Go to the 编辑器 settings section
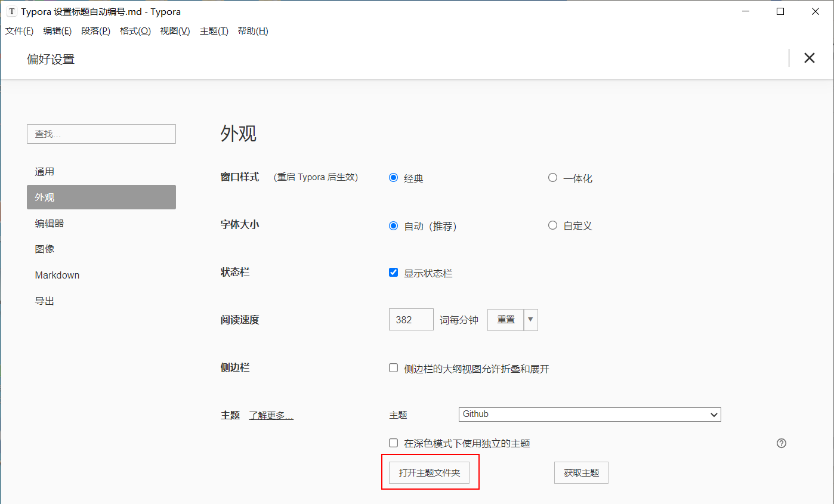Viewport: 834px width, 504px height. (x=101, y=223)
